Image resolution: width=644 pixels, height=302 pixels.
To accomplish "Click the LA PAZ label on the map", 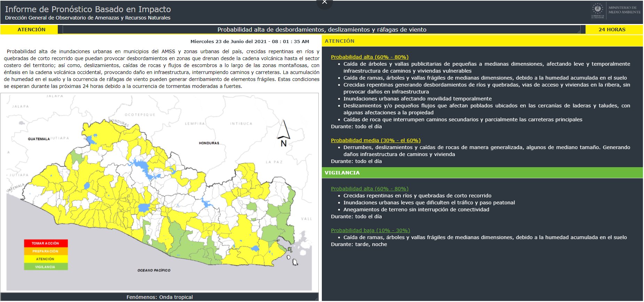I will [274, 162].
